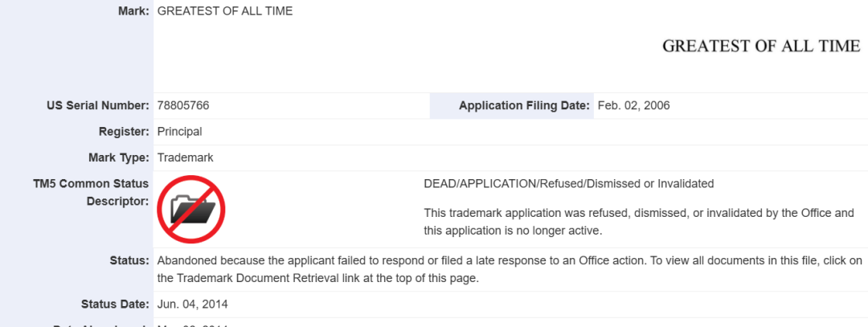Click the GREATEST OF ALL TIME mark text value
Image resolution: width=868 pixels, height=327 pixels.
coord(224,11)
